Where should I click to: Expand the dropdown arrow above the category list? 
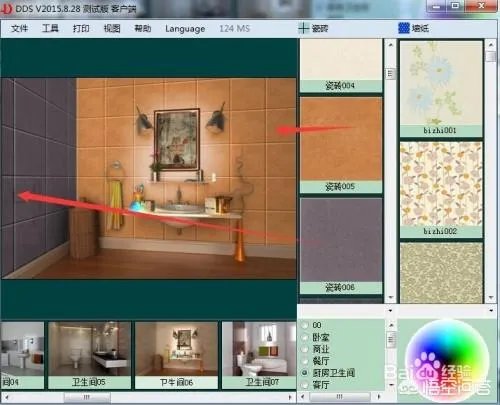[x=390, y=311]
